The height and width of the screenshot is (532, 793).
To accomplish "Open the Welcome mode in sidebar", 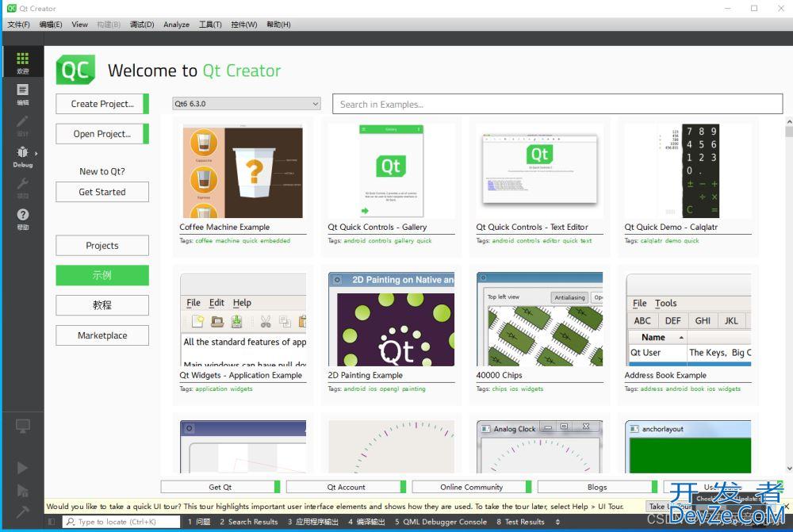I will point(23,62).
